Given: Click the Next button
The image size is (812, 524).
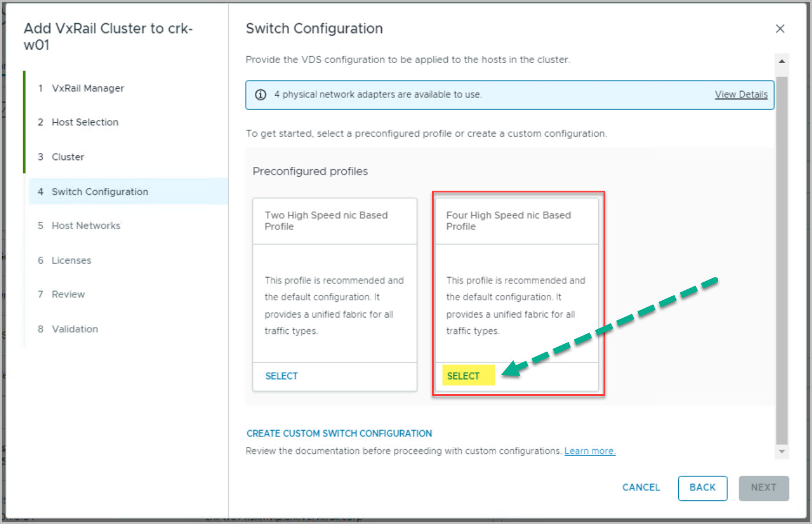Looking at the screenshot, I should [x=763, y=487].
